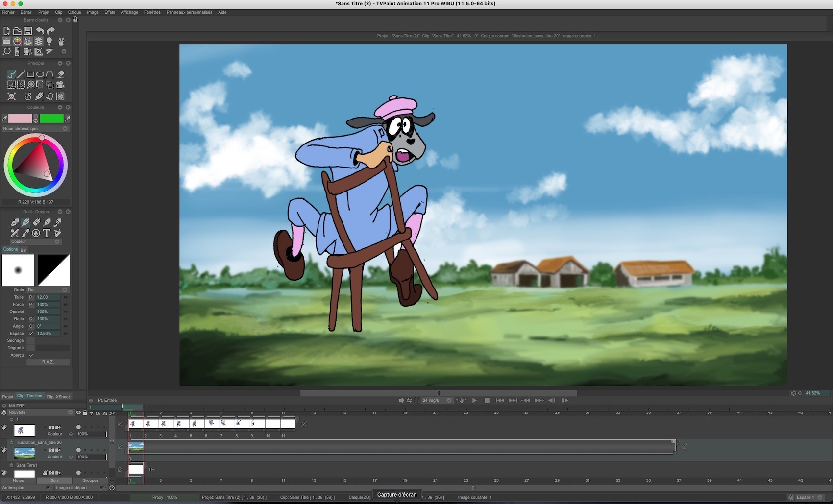Toggle the Aperçu checkbox
Screen dimensions: 833x504
[x=31, y=355]
